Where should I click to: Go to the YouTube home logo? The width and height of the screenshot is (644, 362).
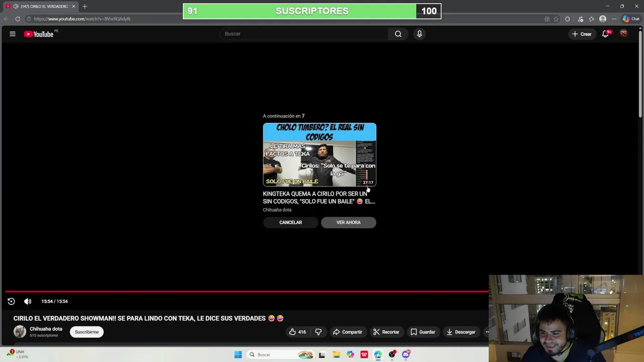click(x=39, y=34)
